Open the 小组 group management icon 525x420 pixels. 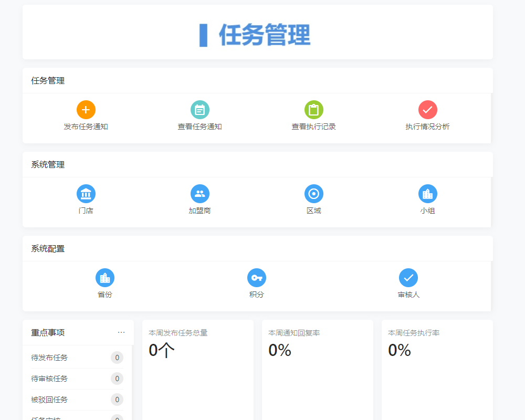pos(427,194)
